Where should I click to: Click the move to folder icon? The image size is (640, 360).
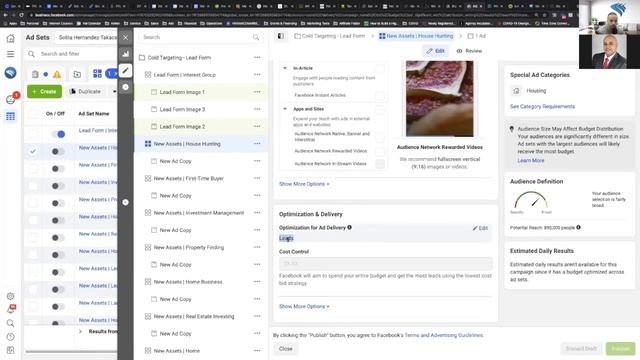coord(77,74)
